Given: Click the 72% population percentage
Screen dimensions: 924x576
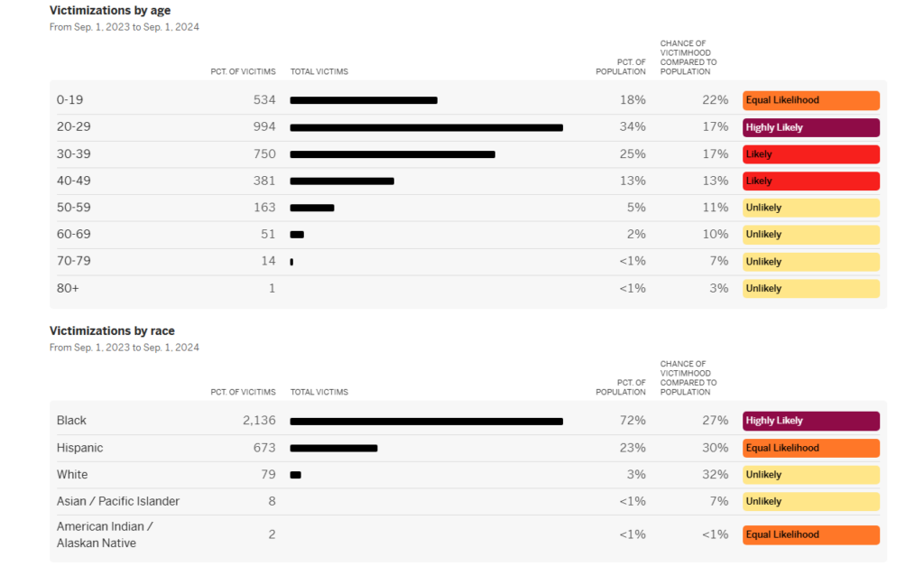Looking at the screenshot, I should pos(633,421).
